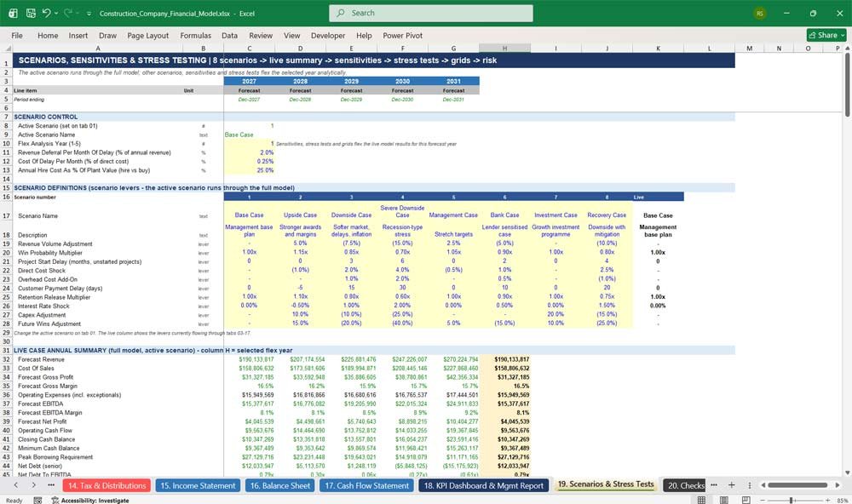Select the $190,133,817 2027 Forecast Revenue cell
This screenshot has width=852, height=504.
click(x=249, y=359)
